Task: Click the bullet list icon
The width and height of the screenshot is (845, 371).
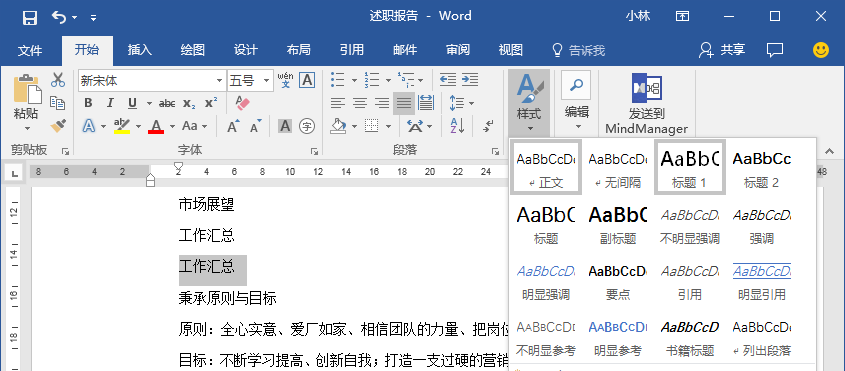Action: pyautogui.click(x=337, y=80)
